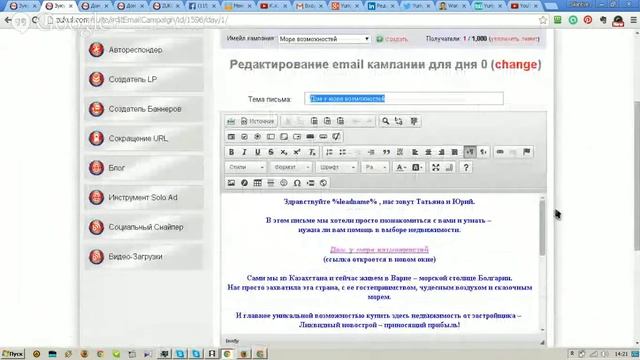Insert a selection field form element
The height and width of the screenshot is (360, 640).
coord(297,137)
